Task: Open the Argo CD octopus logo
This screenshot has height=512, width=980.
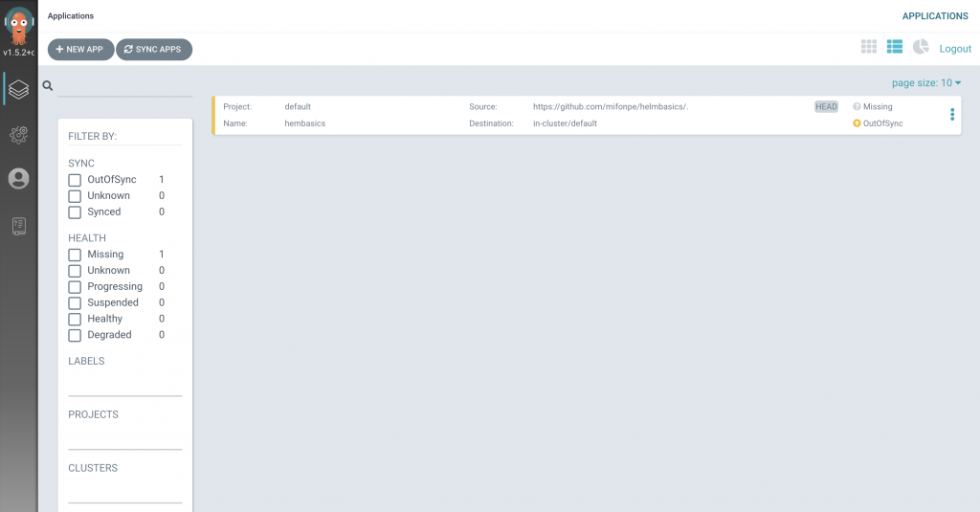Action: [x=19, y=25]
